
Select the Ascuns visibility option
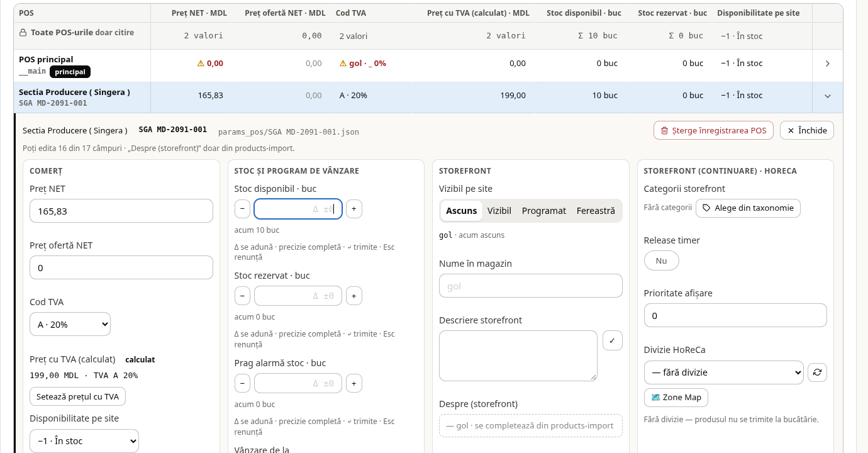(462, 211)
